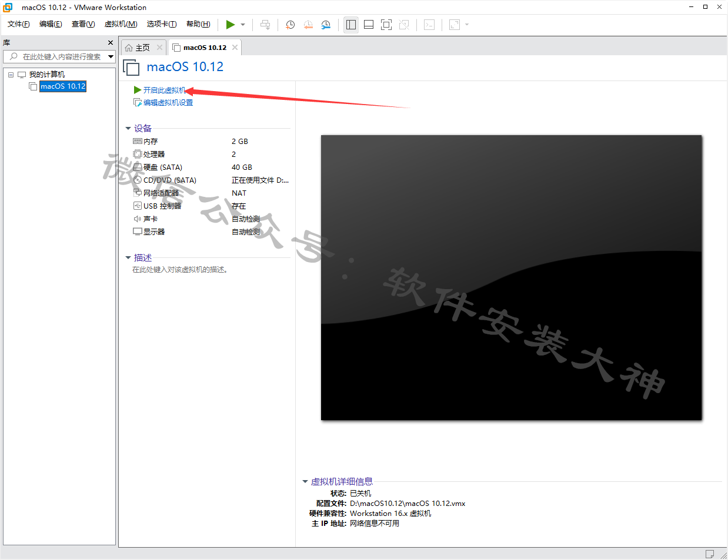728x560 pixels.
Task: Click the green power-on play toolbar button
Action: 231,25
